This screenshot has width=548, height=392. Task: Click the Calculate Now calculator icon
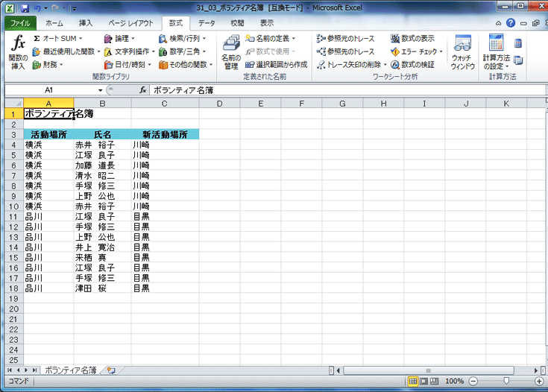point(518,43)
